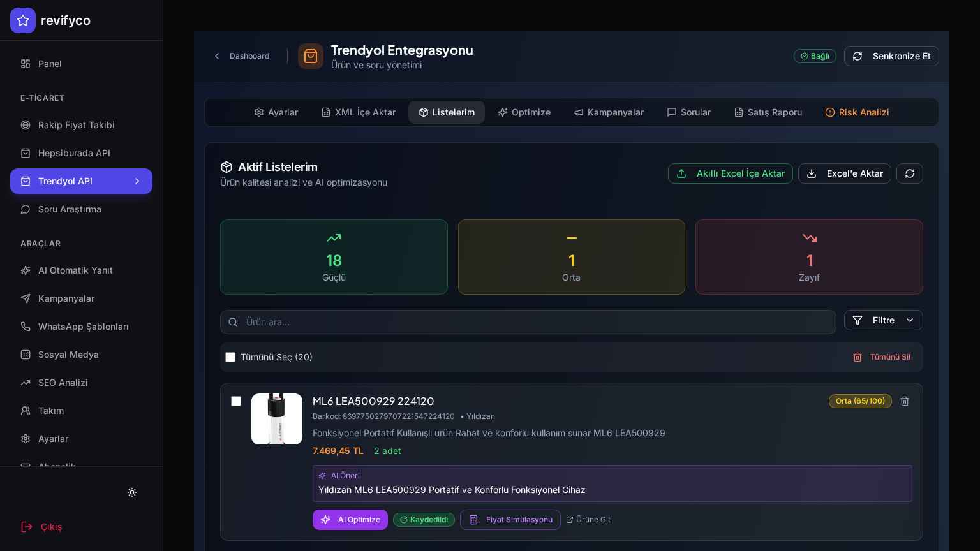980x551 pixels.
Task: Switch to the Kampanyalar tab
Action: (x=609, y=112)
